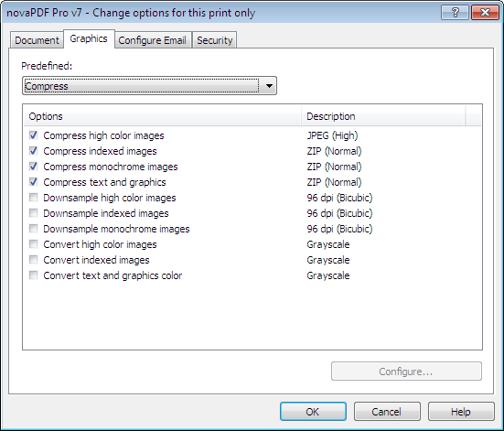Screen dimensions: 504x431
Task: Uncheck Compress high color images
Action: (x=34, y=135)
